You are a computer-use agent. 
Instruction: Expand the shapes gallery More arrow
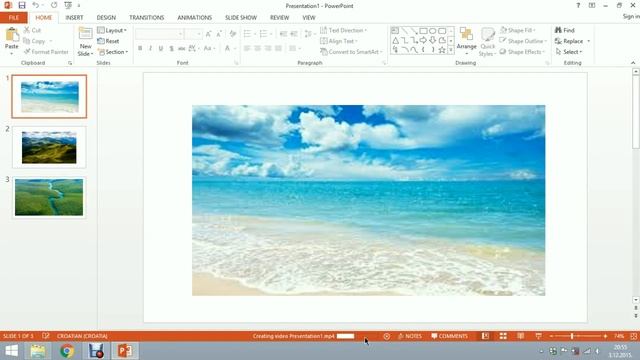click(451, 50)
